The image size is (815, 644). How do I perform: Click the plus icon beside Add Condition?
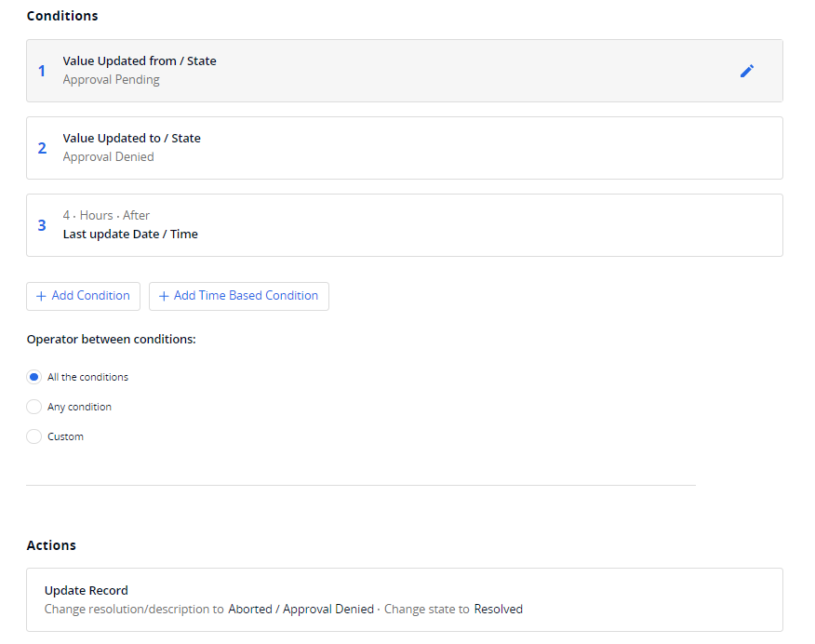coord(41,296)
